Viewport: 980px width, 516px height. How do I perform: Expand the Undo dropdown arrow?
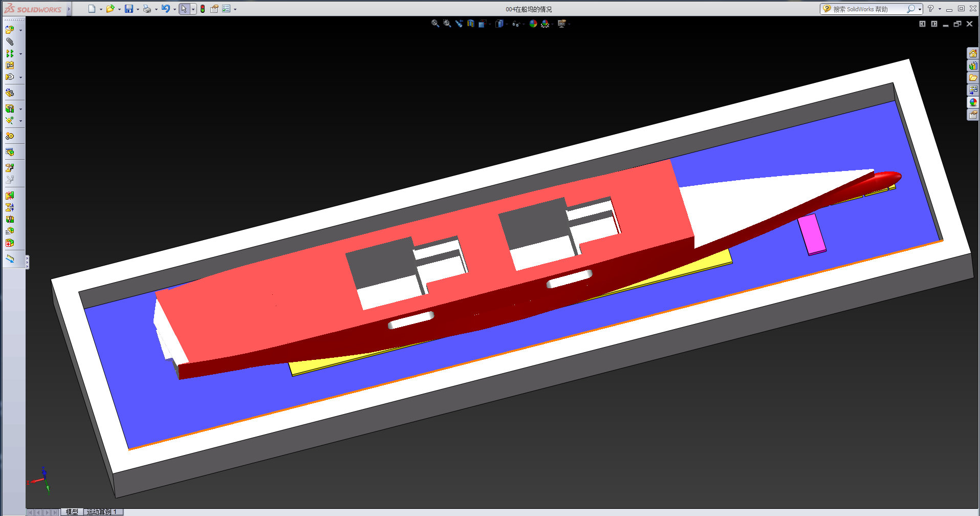pyautogui.click(x=175, y=9)
